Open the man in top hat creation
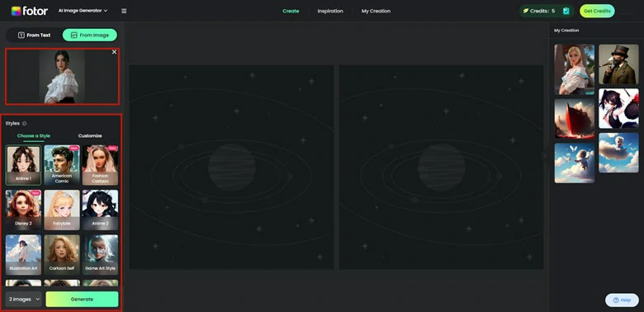The width and height of the screenshot is (644, 312). point(618,64)
